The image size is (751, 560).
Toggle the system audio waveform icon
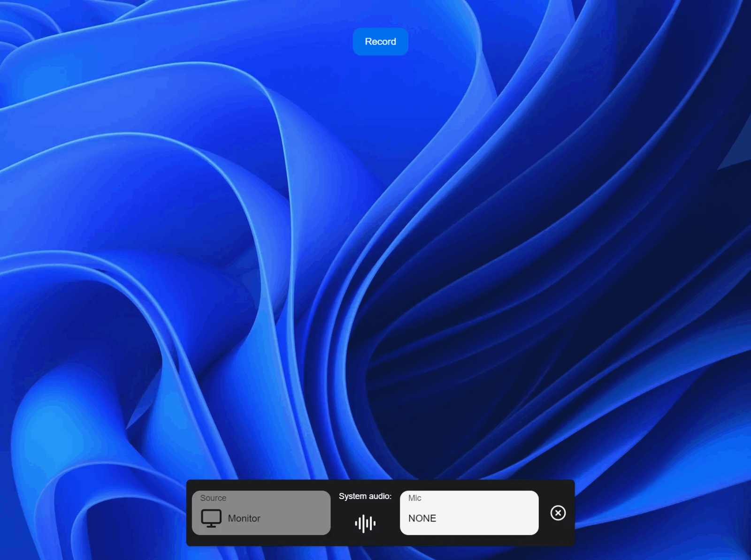tap(365, 523)
